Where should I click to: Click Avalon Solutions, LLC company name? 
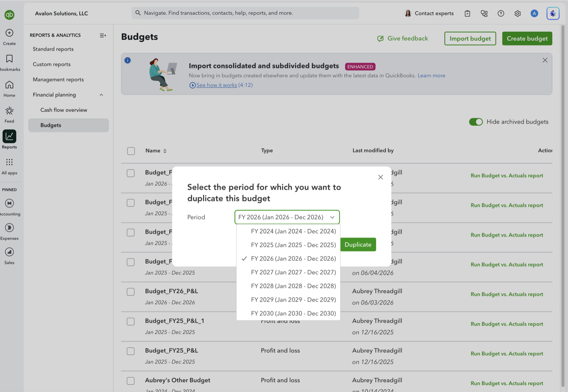pyautogui.click(x=61, y=13)
